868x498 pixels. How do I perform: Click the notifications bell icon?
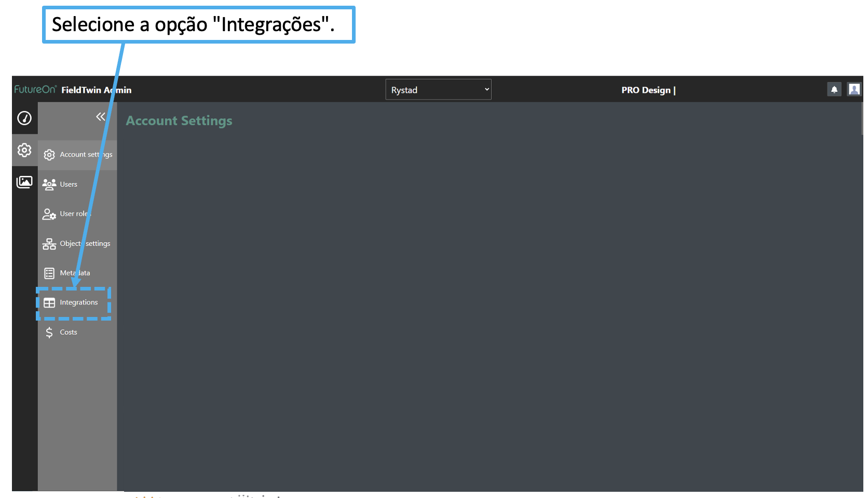834,90
